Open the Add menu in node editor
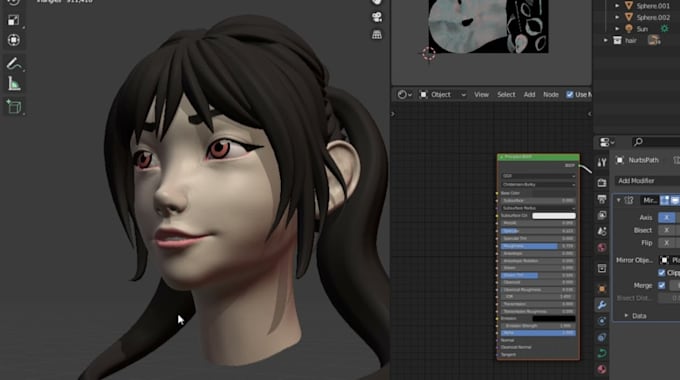680x380 pixels. coord(529,95)
